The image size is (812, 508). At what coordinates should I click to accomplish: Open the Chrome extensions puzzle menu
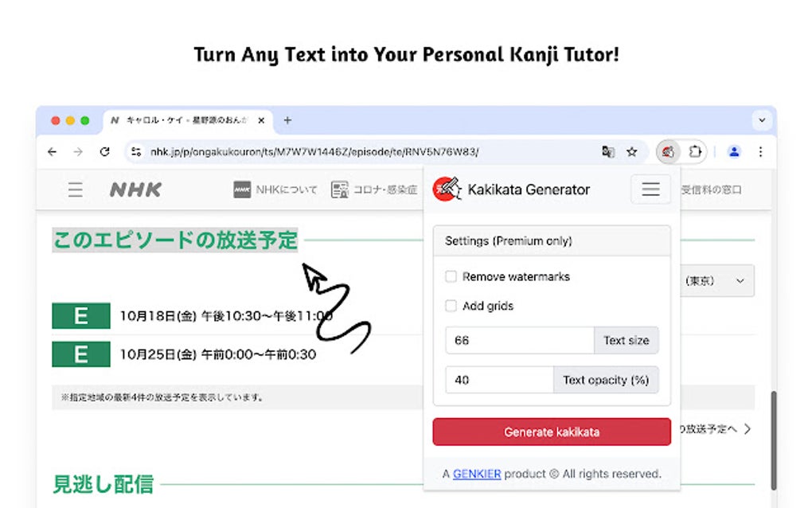(x=696, y=151)
